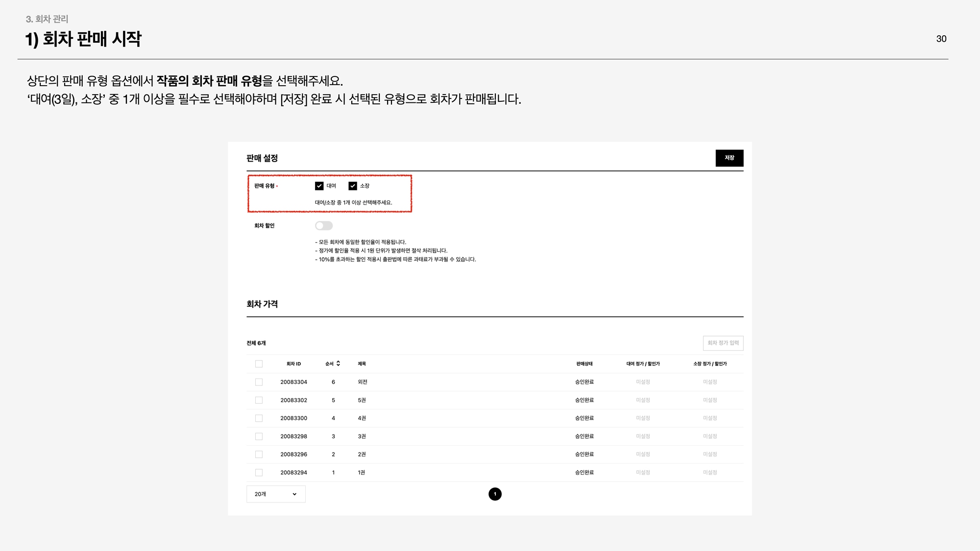980x551 pixels.
Task: Select episode ID 20083298 text
Action: click(294, 436)
